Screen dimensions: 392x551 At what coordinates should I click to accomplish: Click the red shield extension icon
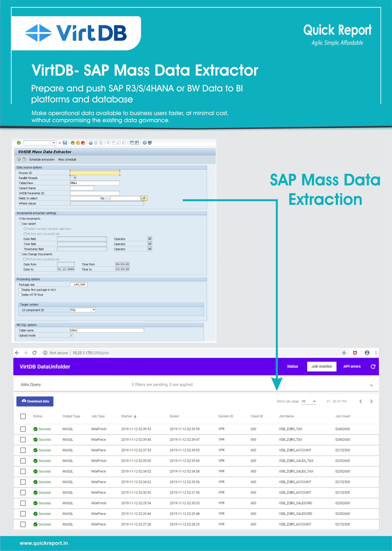point(355,353)
